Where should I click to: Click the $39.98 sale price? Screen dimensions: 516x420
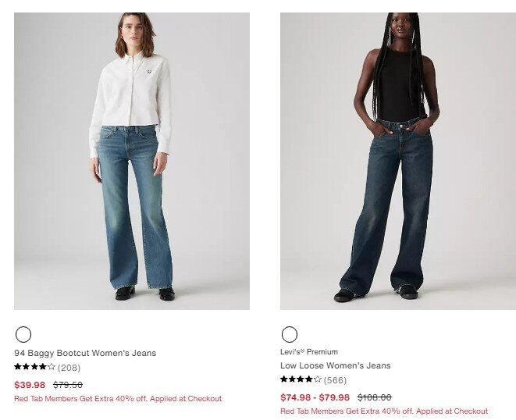point(30,385)
